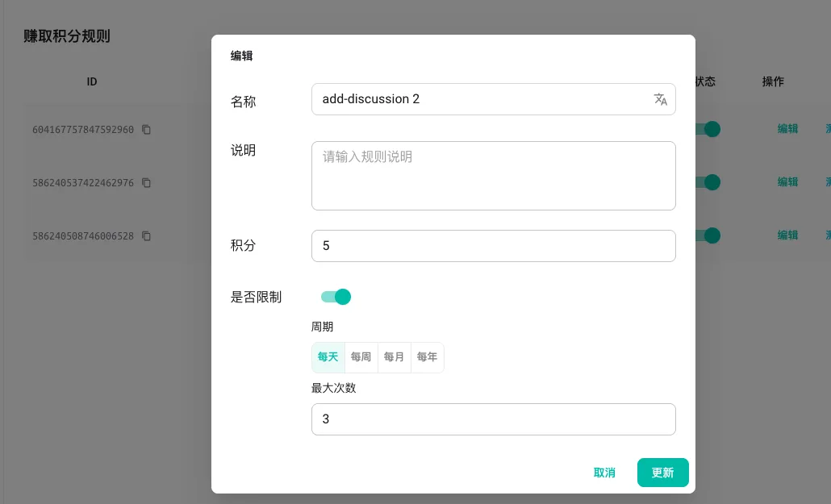Click the 赚取积分规则 heading
The width and height of the screenshot is (831, 504).
[67, 36]
